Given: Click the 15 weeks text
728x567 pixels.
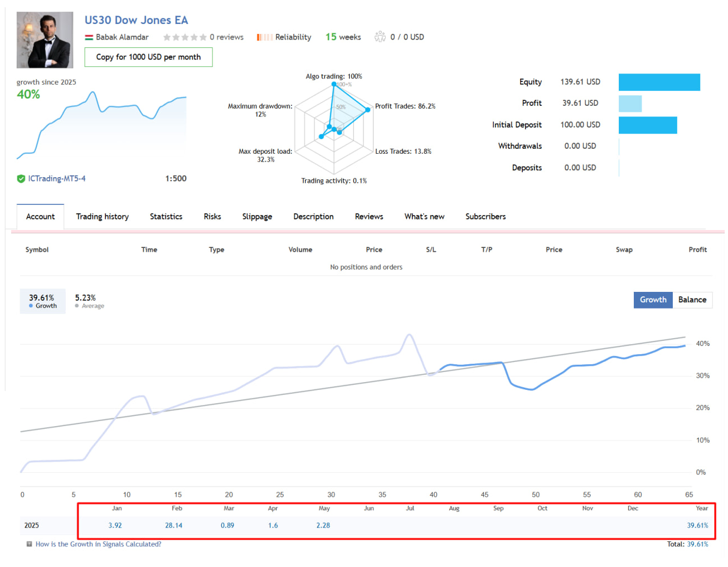Looking at the screenshot, I should point(343,37).
